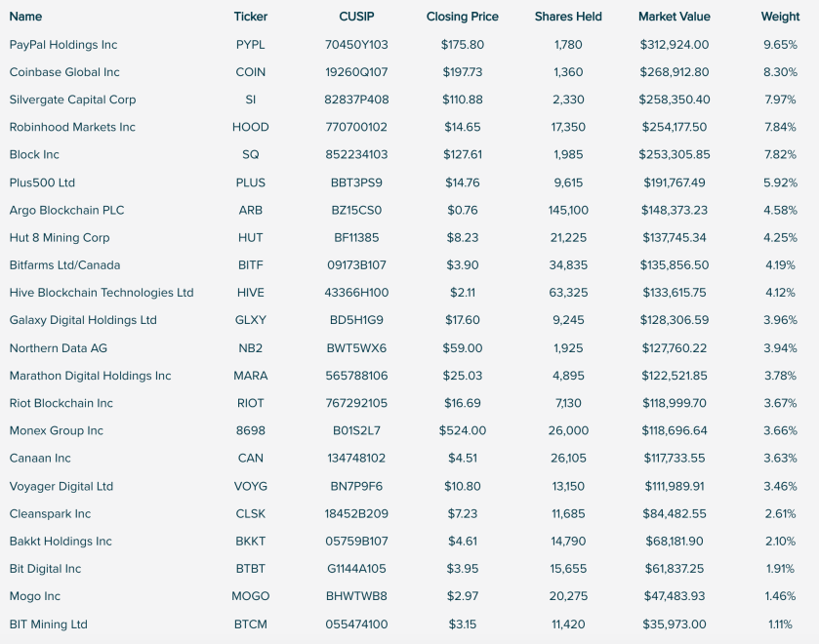Click the BIT Mining Ltd name
This screenshot has width=819, height=644.
click(x=48, y=624)
